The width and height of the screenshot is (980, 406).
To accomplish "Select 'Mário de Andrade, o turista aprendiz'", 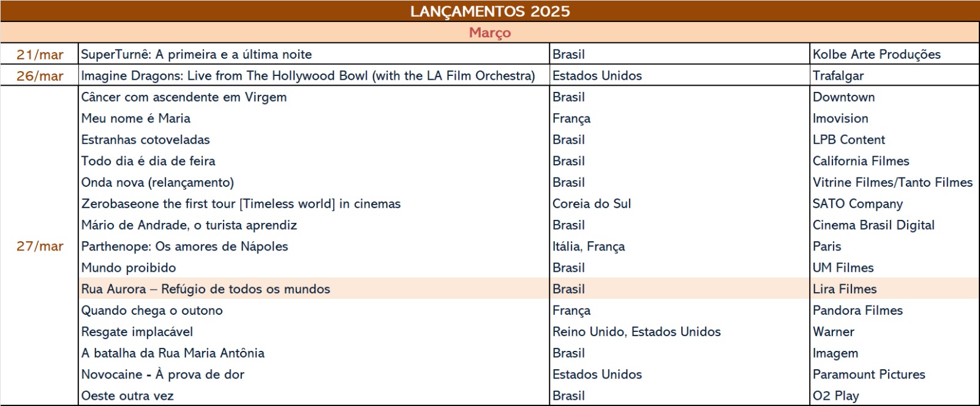I will click(x=189, y=225).
